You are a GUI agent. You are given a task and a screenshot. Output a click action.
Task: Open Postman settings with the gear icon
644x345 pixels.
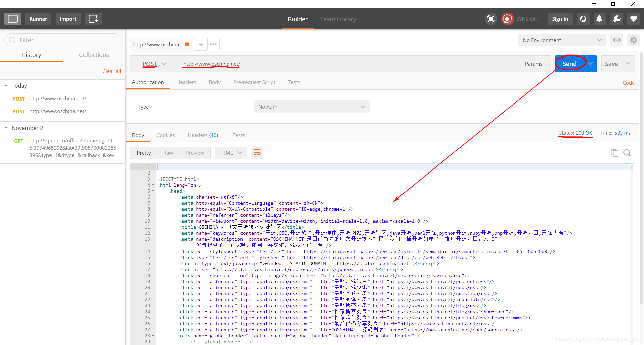pyautogui.click(x=634, y=40)
